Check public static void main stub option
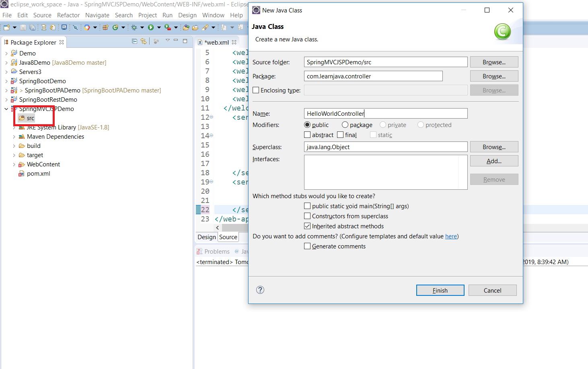Screen dimensions: 588x369 click(307, 206)
